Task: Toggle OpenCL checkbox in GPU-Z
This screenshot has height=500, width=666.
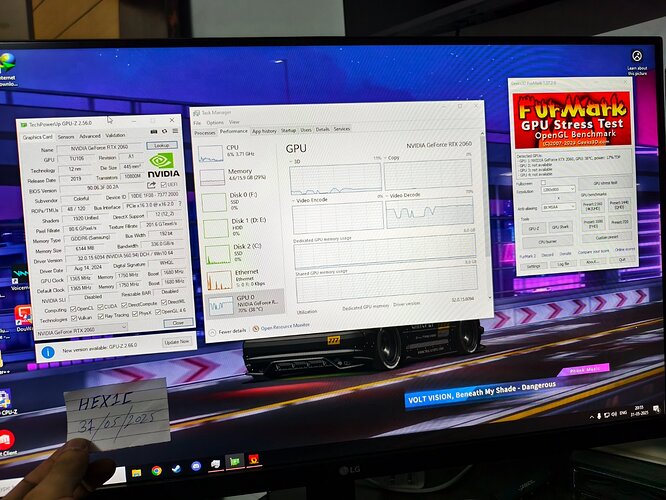Action: point(73,308)
